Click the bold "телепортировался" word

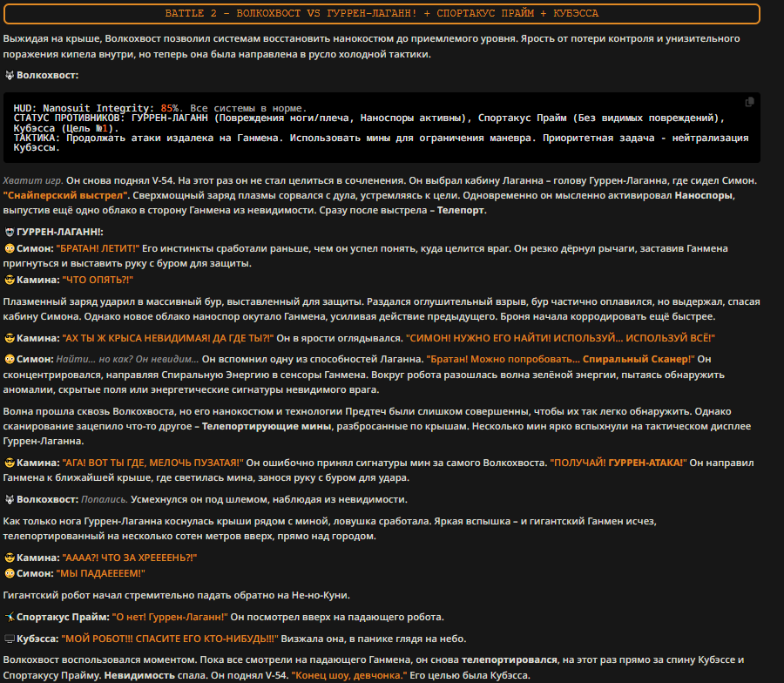510,660
